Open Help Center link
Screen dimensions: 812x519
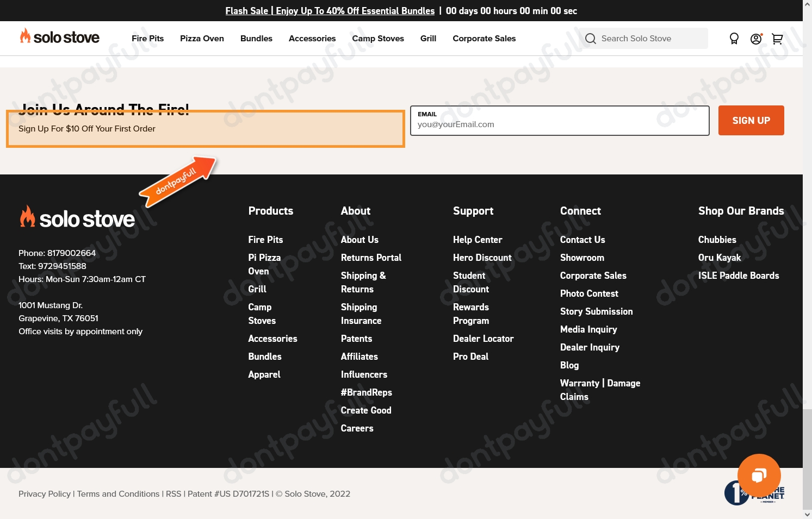pos(478,240)
